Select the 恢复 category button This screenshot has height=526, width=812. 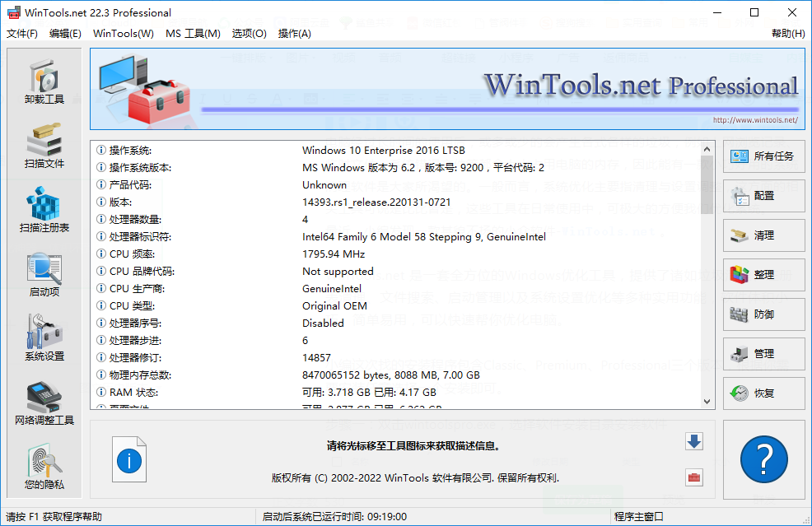(x=764, y=393)
